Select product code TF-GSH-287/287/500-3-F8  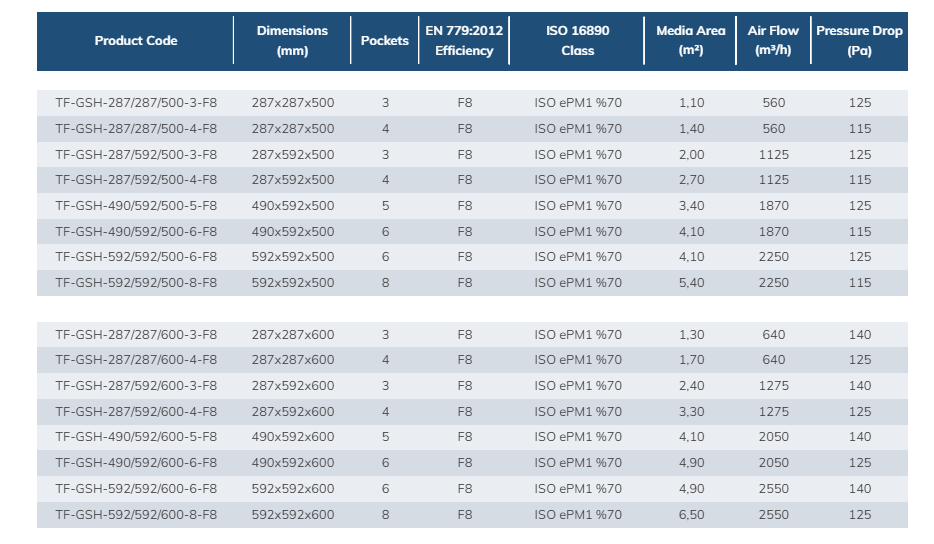point(136,103)
